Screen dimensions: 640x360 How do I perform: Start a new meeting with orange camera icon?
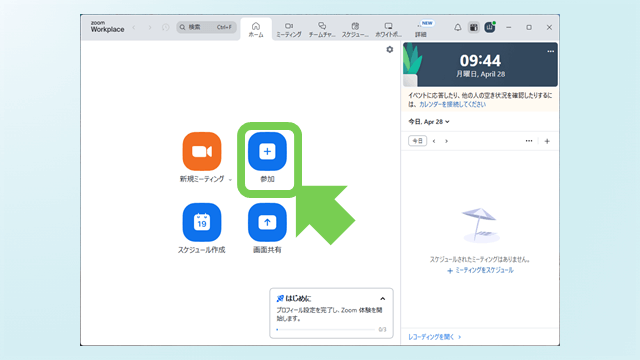click(x=202, y=151)
